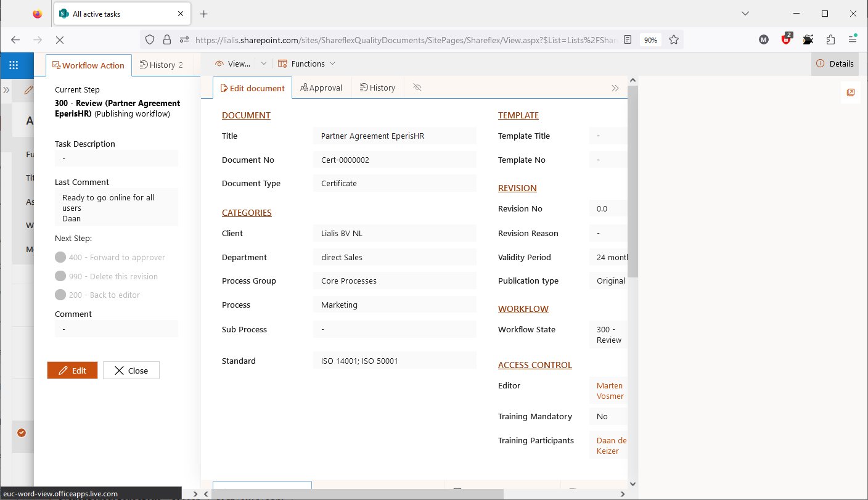Click the zoom 90% indicator

pyautogui.click(x=650, y=39)
